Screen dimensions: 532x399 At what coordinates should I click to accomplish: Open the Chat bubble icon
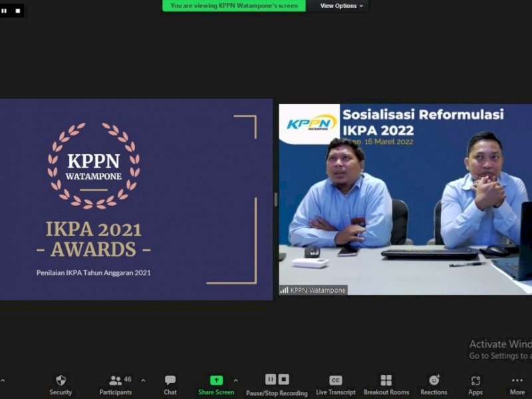pyautogui.click(x=170, y=380)
